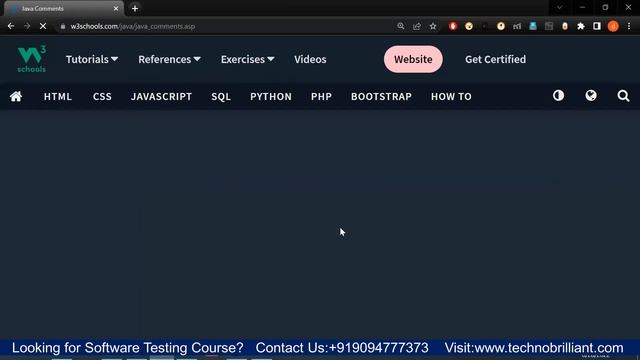Screen dimensions: 640x360
Task: Click the yellow circle clock extension icon
Action: pos(501,26)
